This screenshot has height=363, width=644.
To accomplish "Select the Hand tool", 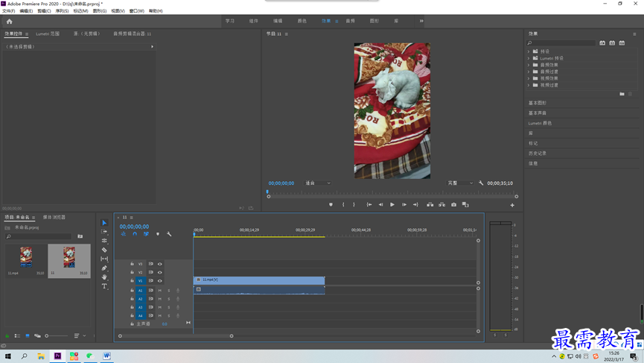I will pos(104,277).
